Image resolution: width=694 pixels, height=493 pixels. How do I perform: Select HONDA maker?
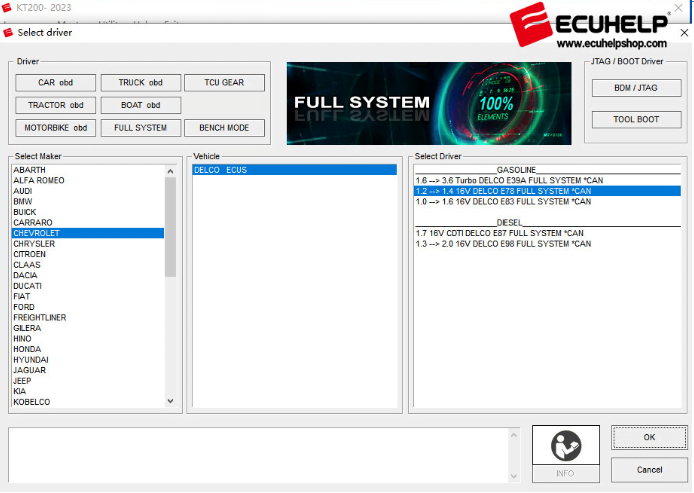(x=88, y=349)
